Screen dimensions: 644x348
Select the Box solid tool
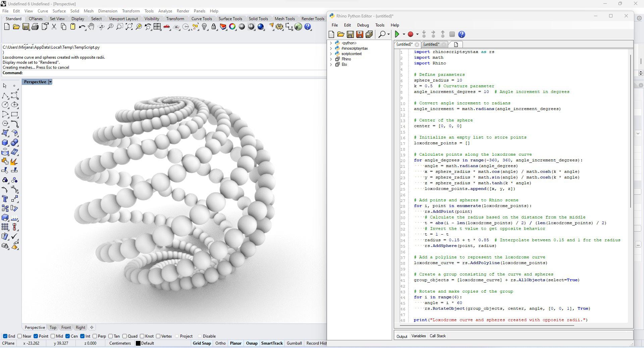(x=5, y=143)
